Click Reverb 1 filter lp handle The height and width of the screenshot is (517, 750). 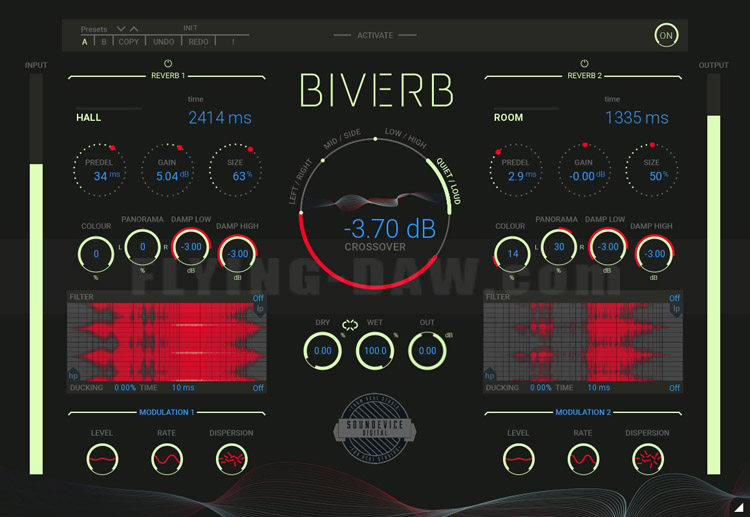[260, 309]
